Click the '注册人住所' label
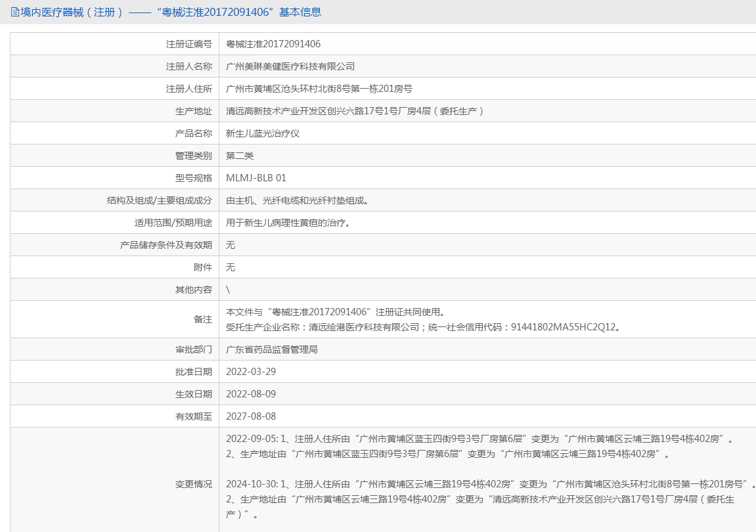Image resolution: width=756 pixels, height=532 pixels. pyautogui.click(x=189, y=89)
